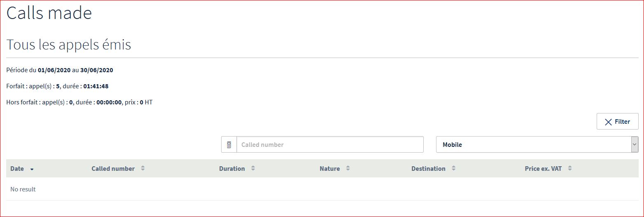Click the Nature column header label

pos(329,169)
